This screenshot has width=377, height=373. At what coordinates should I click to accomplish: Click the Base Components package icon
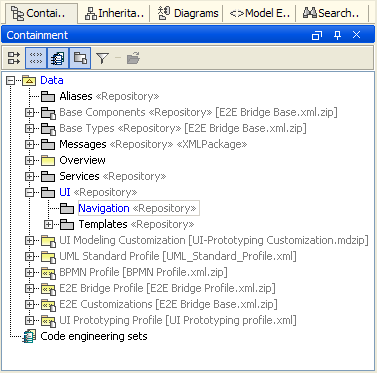(48, 113)
